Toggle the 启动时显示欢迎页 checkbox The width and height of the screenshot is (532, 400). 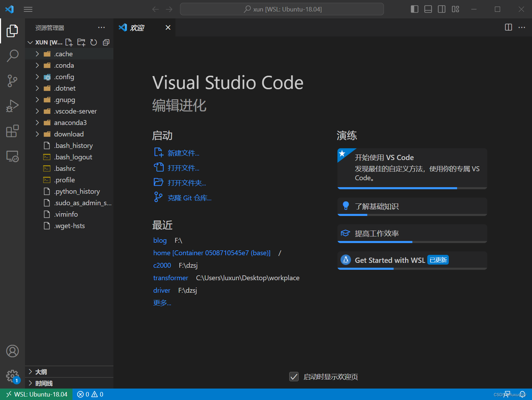(294, 376)
